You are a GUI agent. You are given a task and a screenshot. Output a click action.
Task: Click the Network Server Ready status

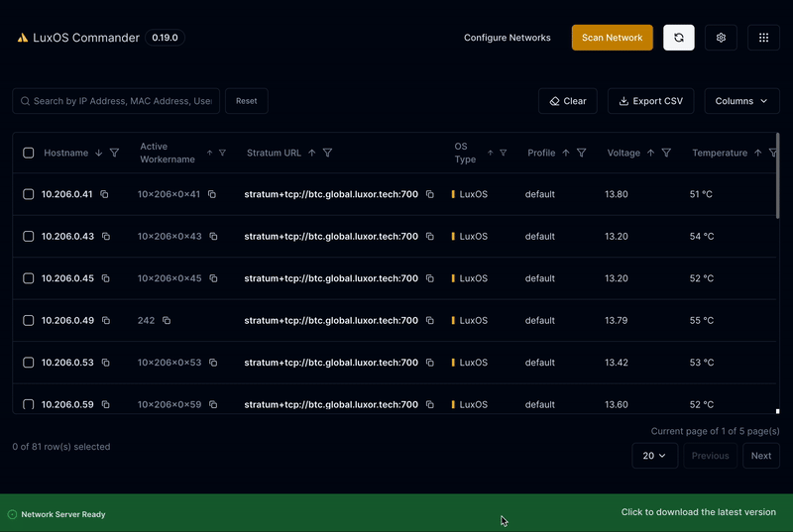pyautogui.click(x=57, y=514)
